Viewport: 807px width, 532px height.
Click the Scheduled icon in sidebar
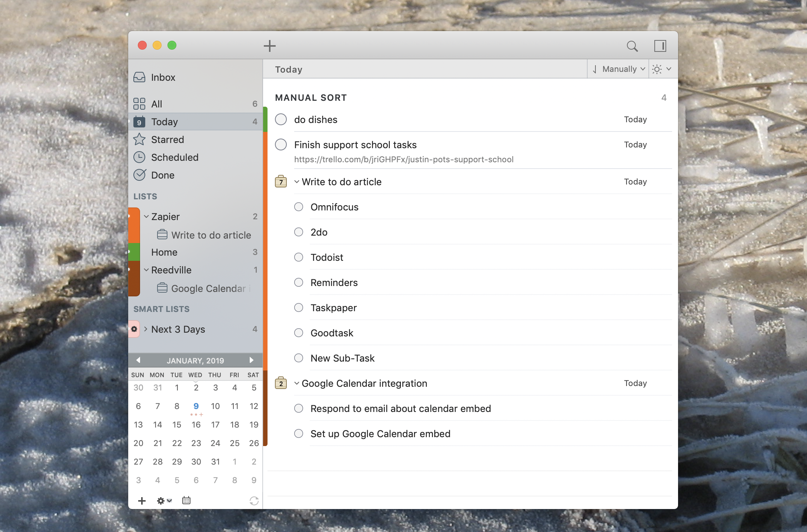click(140, 157)
